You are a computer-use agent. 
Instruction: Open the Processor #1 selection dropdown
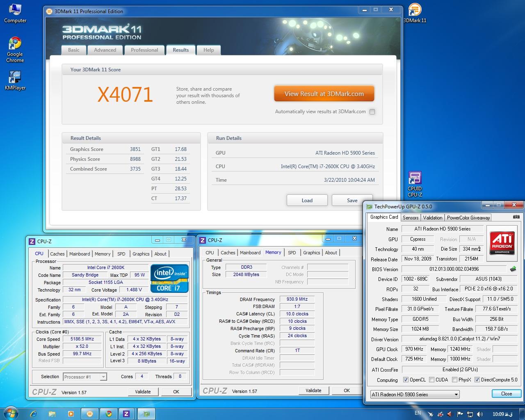pyautogui.click(x=85, y=377)
